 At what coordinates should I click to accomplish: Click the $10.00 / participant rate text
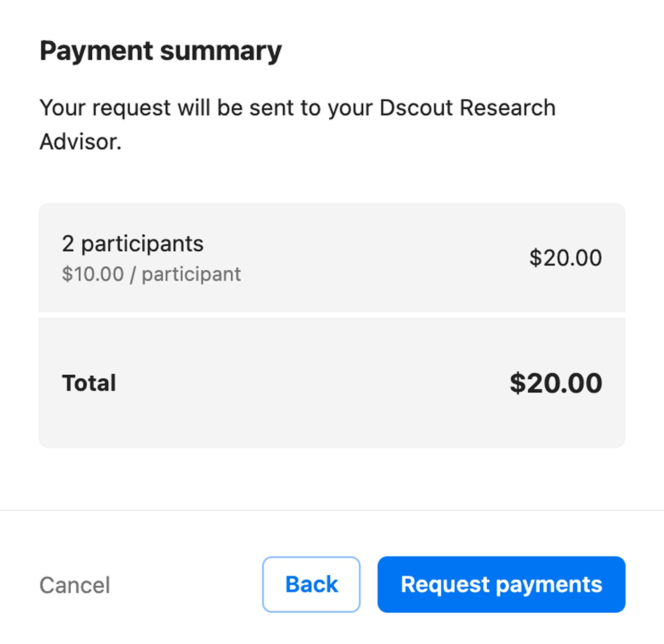tap(151, 274)
